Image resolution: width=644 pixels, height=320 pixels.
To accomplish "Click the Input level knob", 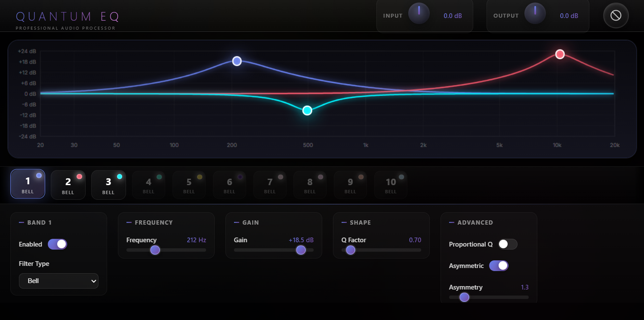I will [419, 13].
